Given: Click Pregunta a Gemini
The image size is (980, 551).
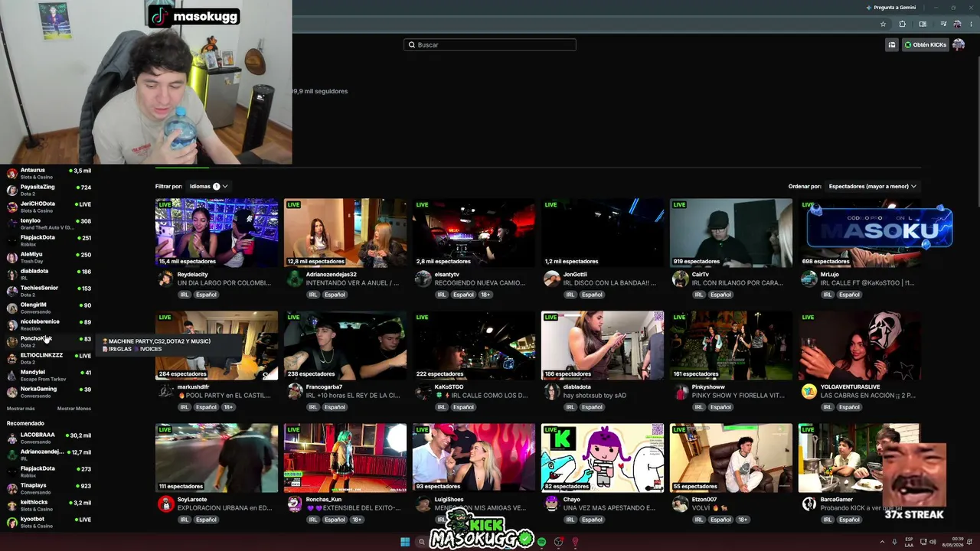Looking at the screenshot, I should pyautogui.click(x=890, y=7).
